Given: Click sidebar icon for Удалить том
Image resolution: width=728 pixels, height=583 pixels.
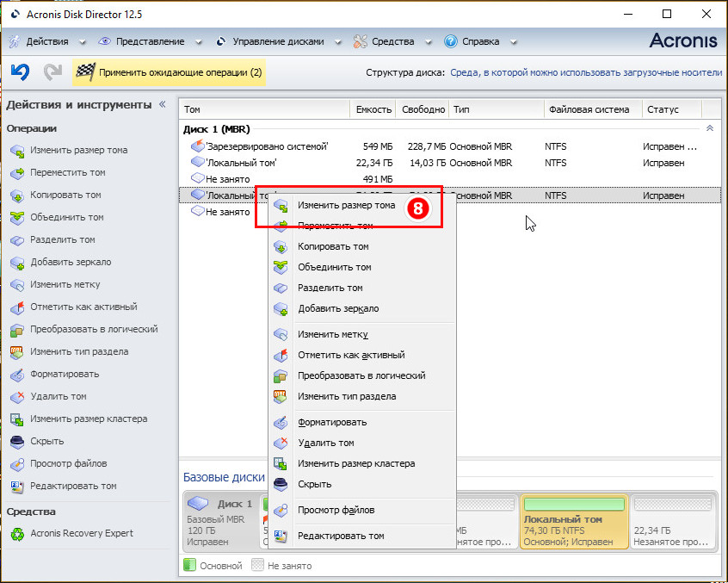Looking at the screenshot, I should click(x=17, y=397).
